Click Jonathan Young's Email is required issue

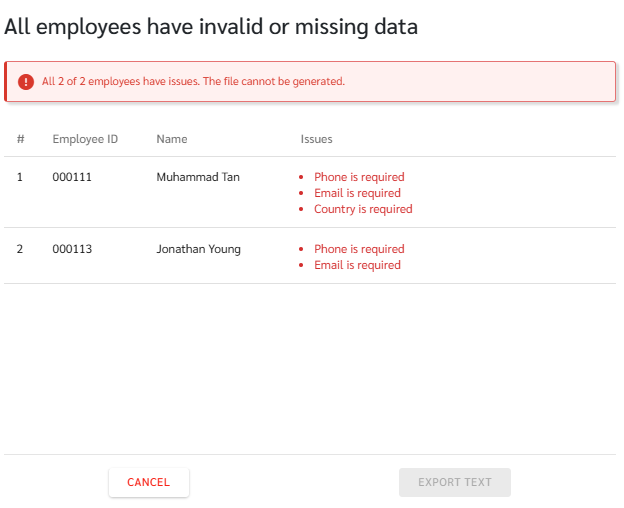pos(357,265)
